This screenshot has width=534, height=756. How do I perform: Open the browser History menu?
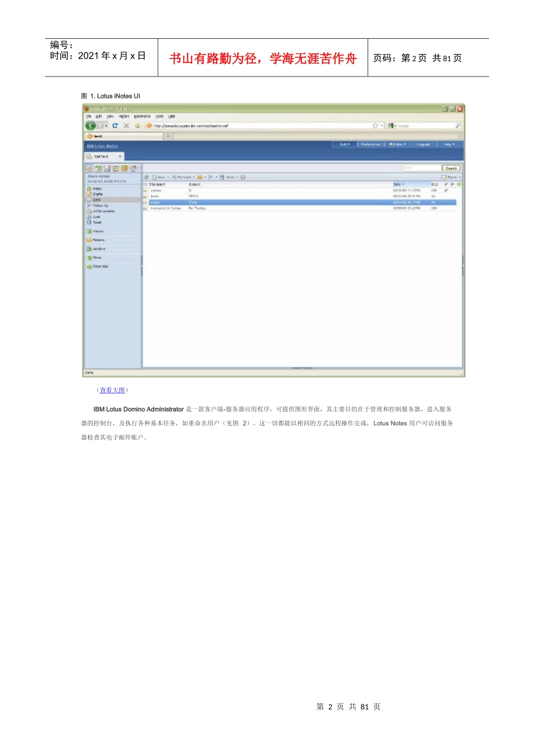coord(124,116)
